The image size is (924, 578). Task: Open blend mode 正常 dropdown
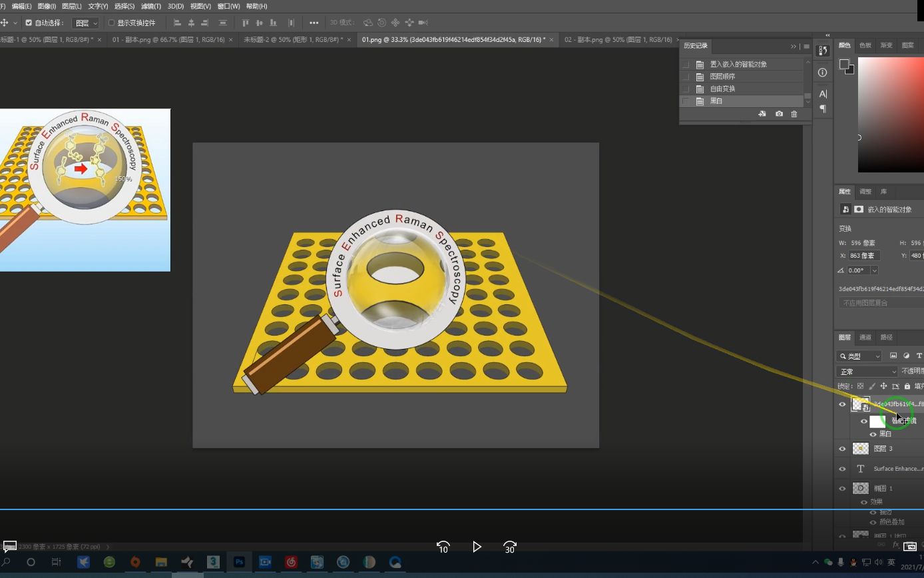[867, 372]
